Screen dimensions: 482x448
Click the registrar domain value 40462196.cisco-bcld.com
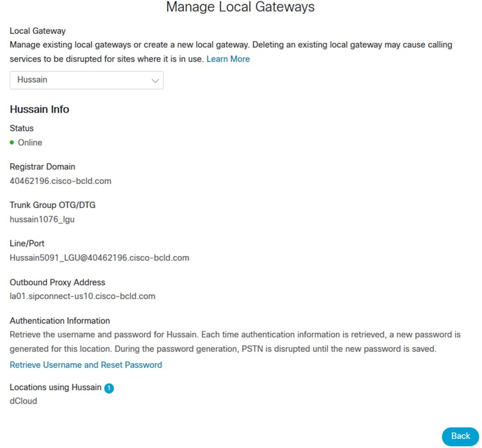pyautogui.click(x=61, y=181)
